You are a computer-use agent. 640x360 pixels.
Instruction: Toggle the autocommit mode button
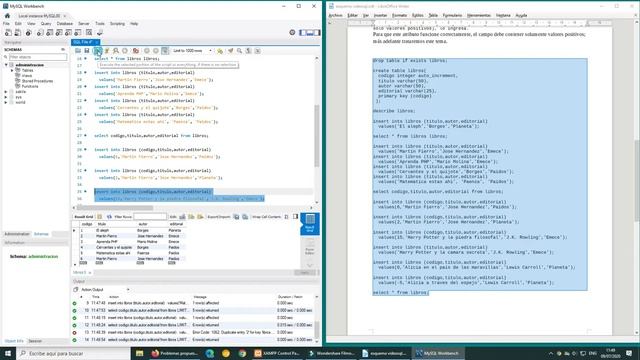tap(165, 51)
